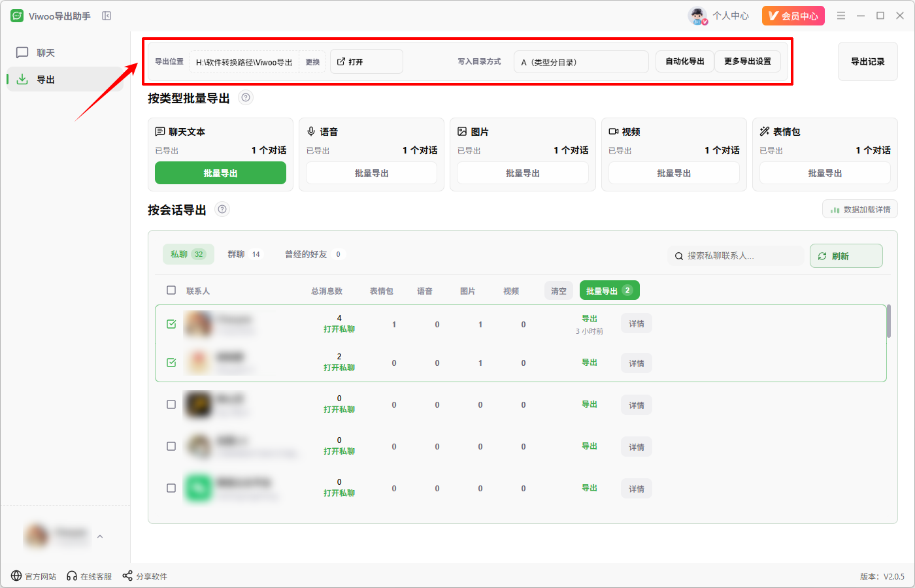Switch to the 曾经的好友 tab

(x=314, y=254)
